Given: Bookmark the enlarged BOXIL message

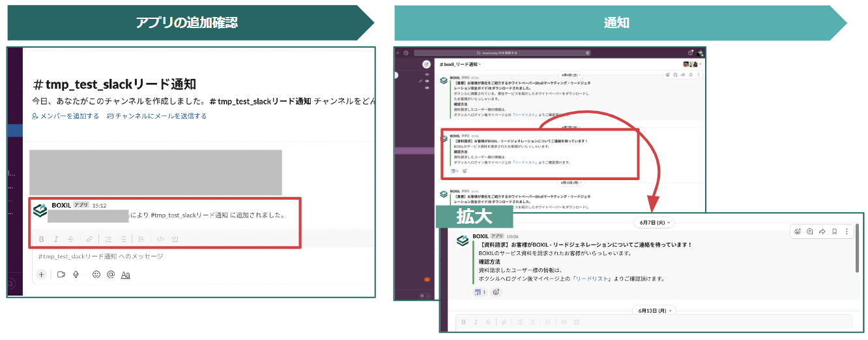Looking at the screenshot, I should click(835, 231).
